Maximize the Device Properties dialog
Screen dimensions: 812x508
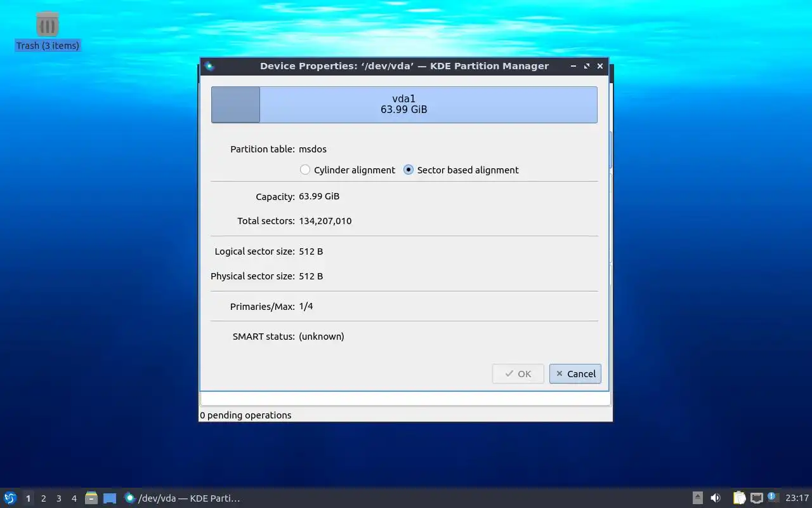click(587, 66)
